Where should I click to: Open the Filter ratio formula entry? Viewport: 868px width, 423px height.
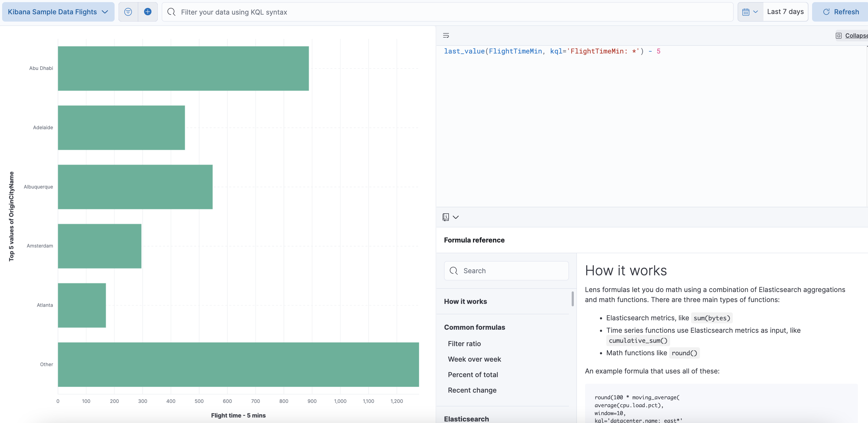click(x=464, y=343)
